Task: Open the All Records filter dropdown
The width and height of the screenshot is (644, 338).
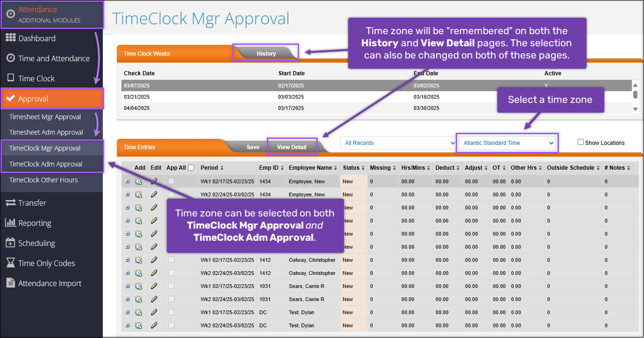Action: click(x=398, y=143)
